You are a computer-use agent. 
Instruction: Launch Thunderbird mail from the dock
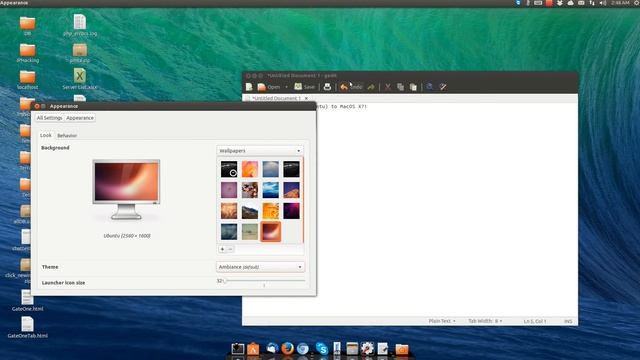(272, 349)
